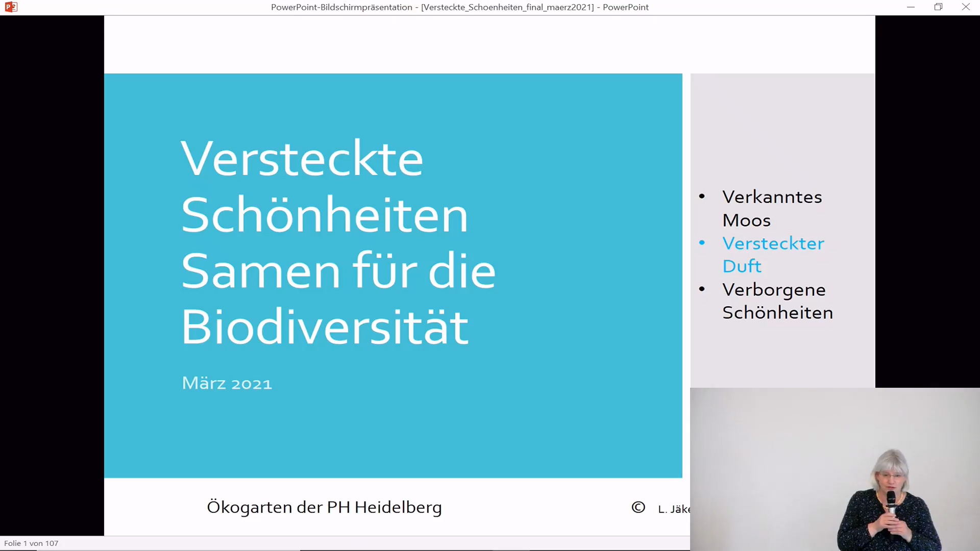Click the bullet before Verkanntes Moos

coord(702,196)
